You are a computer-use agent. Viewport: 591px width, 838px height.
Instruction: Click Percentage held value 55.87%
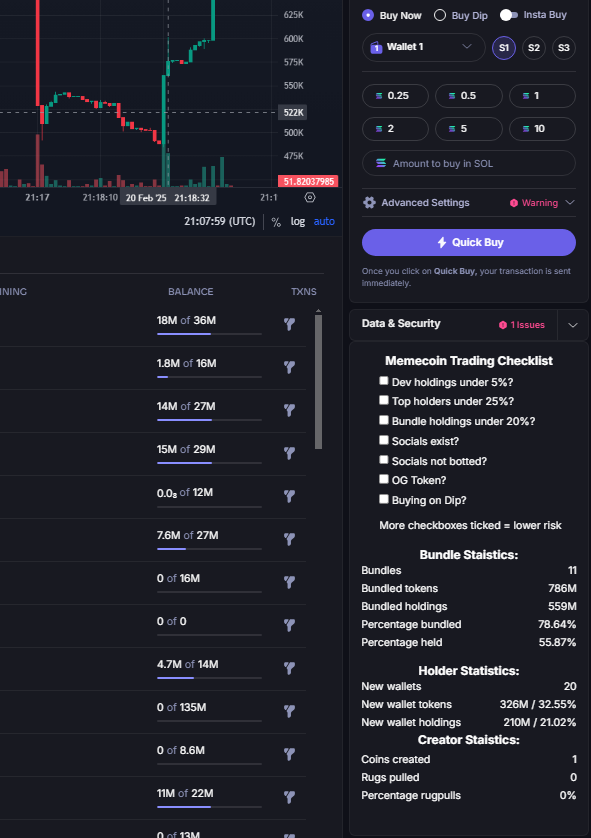click(x=557, y=643)
